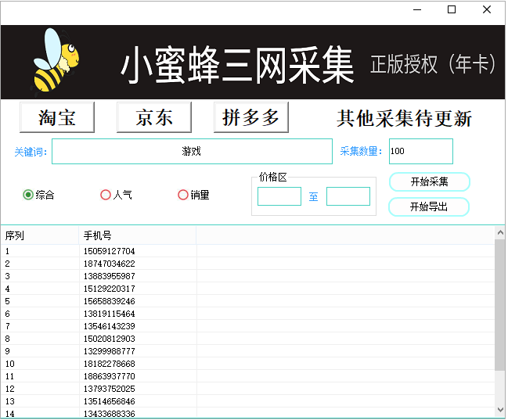The width and height of the screenshot is (508, 420).
Task: Select the 综合 sort radio button
Action: click(29, 195)
